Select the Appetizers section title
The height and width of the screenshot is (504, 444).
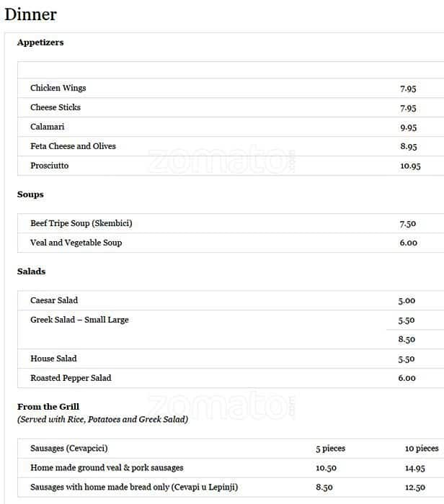pos(40,42)
